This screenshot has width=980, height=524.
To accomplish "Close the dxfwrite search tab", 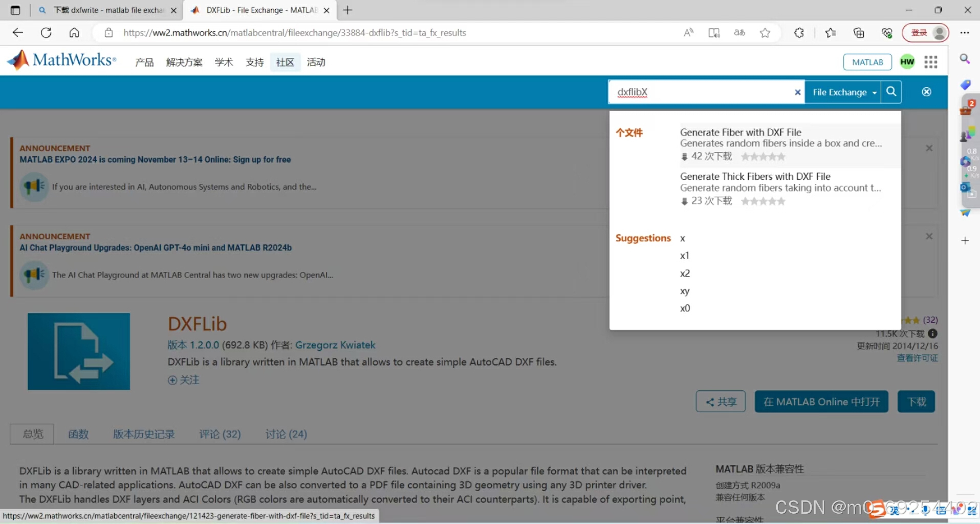I will point(173,10).
